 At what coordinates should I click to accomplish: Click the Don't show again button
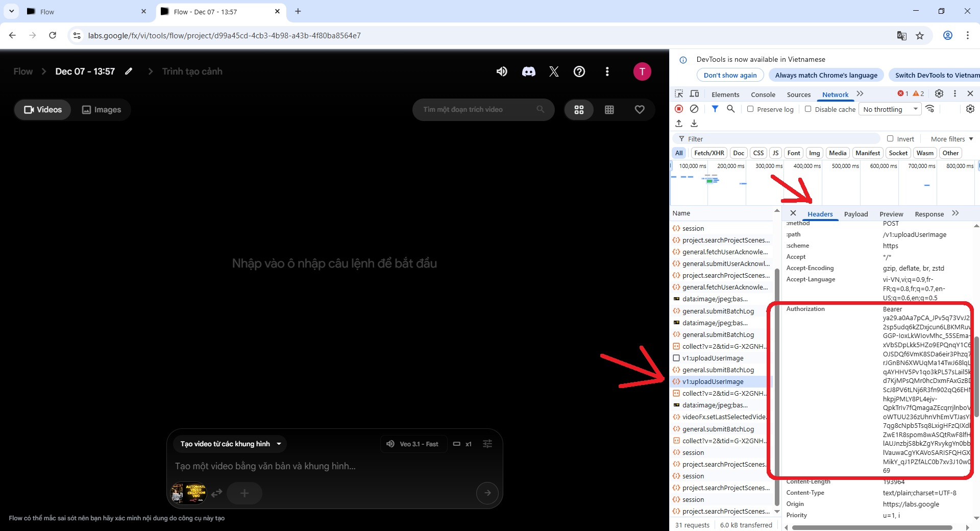click(730, 75)
